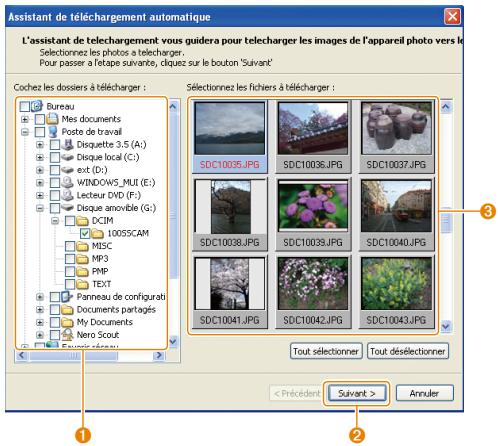Collapse the Poste de travail tree node

point(25,132)
